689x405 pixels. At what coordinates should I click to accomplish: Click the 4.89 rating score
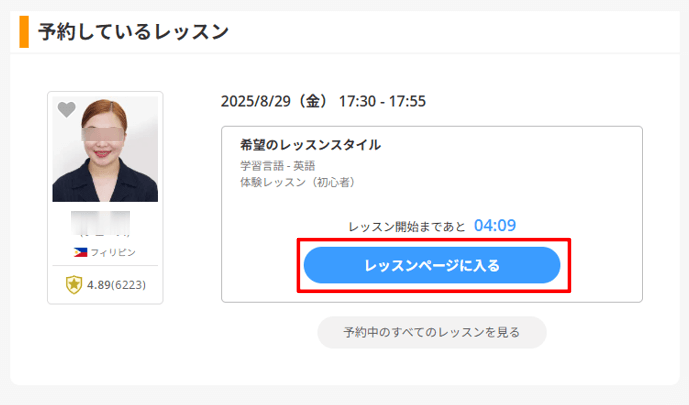click(99, 285)
